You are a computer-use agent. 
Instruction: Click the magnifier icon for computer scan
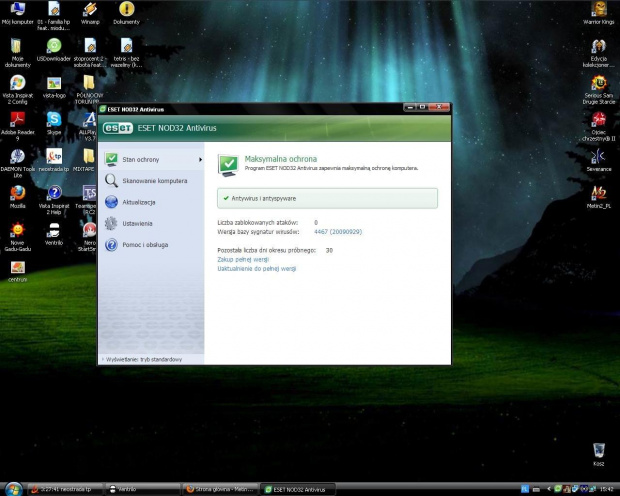(111, 181)
